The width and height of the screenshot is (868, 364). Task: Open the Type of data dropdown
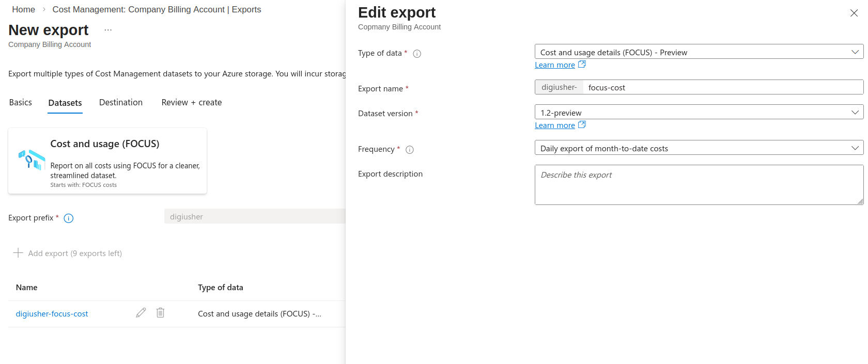[x=699, y=52]
